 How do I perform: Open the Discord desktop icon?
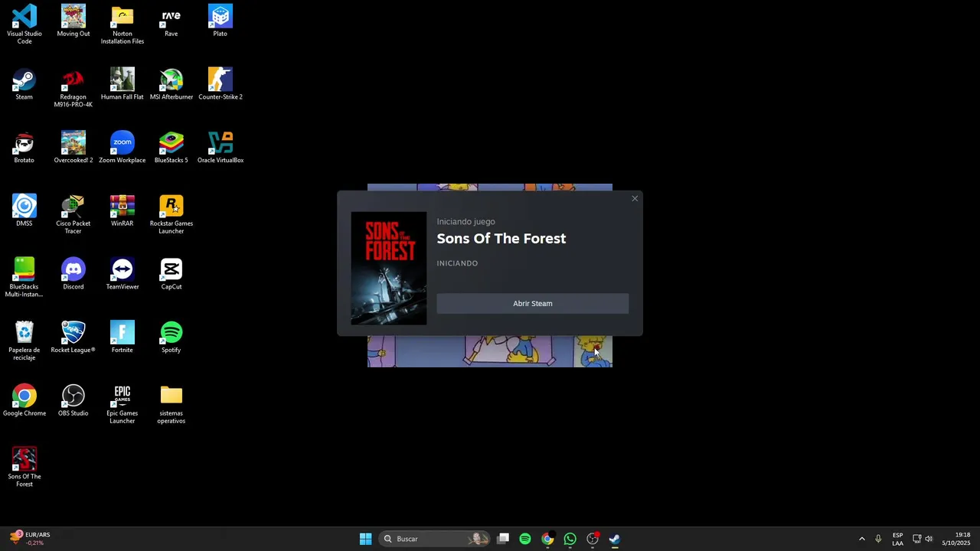coord(73,274)
